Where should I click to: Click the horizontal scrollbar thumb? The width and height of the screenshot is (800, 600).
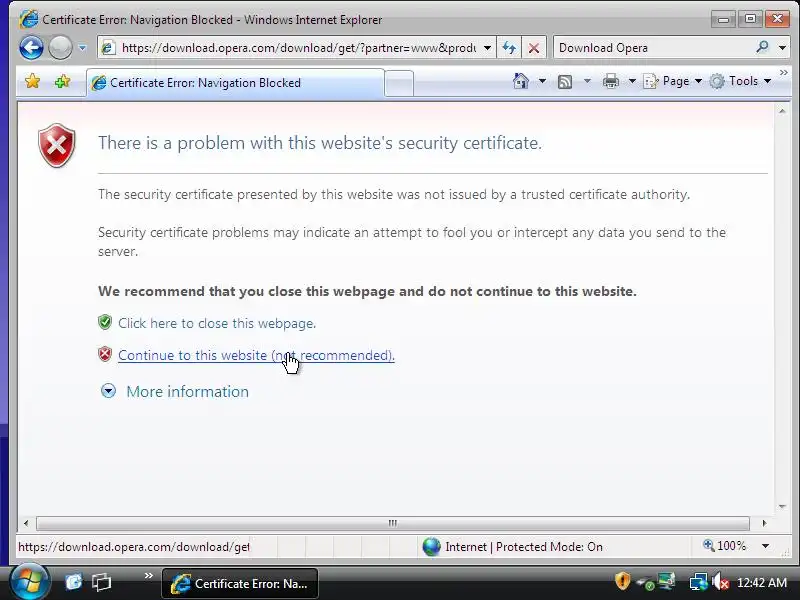pyautogui.click(x=392, y=523)
